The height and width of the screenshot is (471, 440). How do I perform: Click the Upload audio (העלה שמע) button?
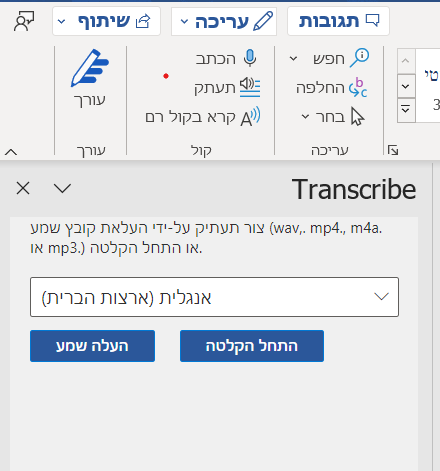click(x=92, y=346)
